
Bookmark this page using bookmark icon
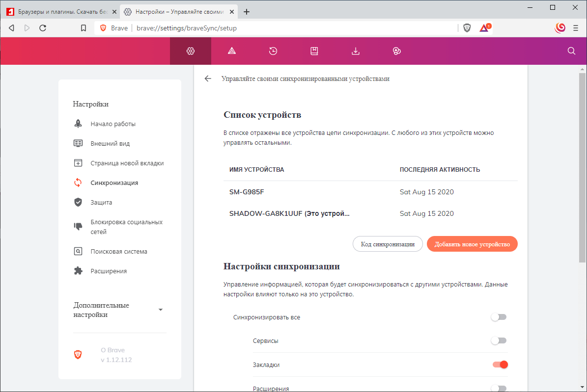(84, 28)
